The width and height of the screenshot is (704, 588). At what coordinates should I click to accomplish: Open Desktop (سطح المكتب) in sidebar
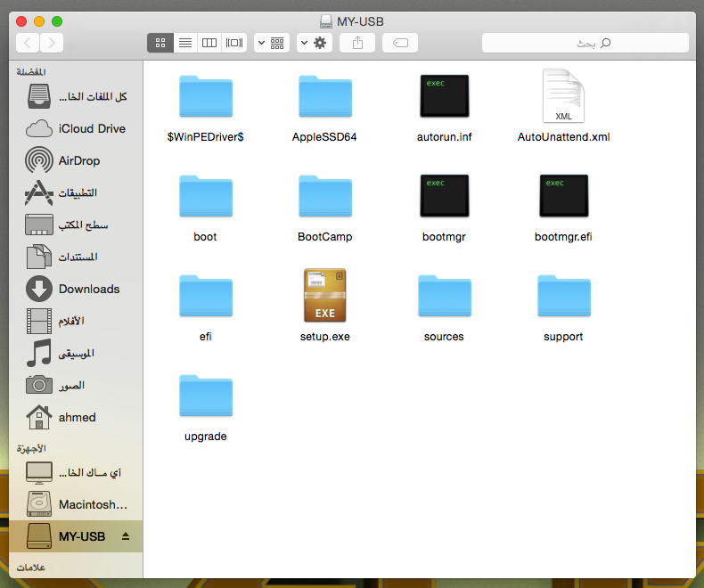click(76, 225)
